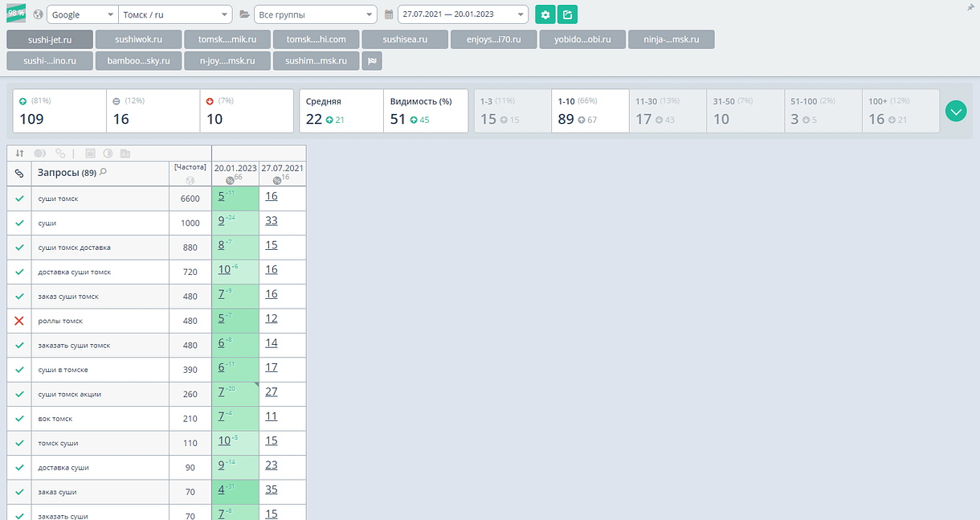The height and width of the screenshot is (520, 980).
Task: Open position 16 link for суши томск
Action: pos(272,197)
